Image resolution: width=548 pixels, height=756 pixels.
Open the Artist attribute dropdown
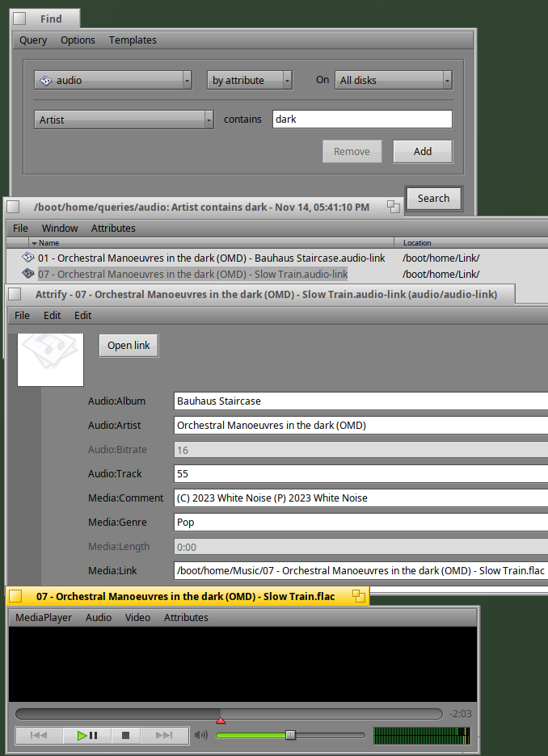point(124,120)
